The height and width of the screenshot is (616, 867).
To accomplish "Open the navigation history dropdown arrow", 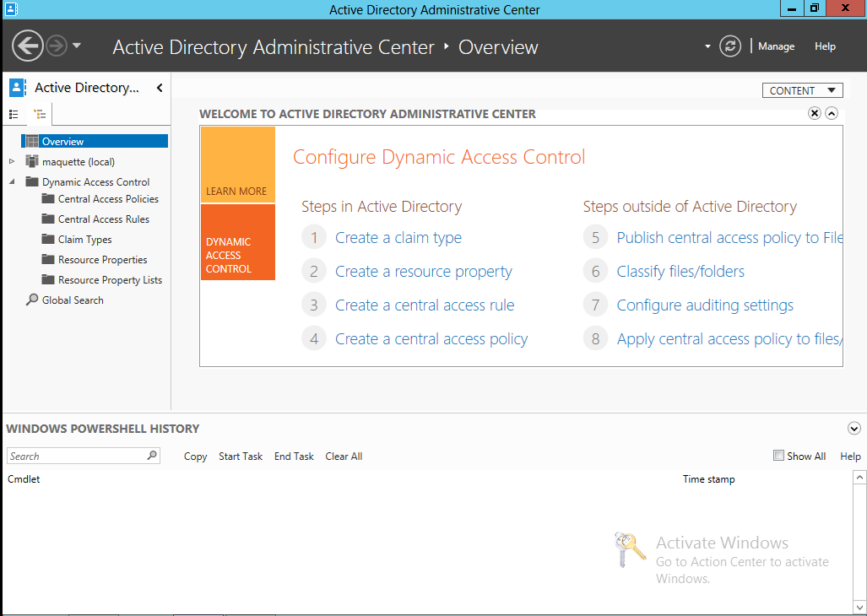I will [77, 46].
